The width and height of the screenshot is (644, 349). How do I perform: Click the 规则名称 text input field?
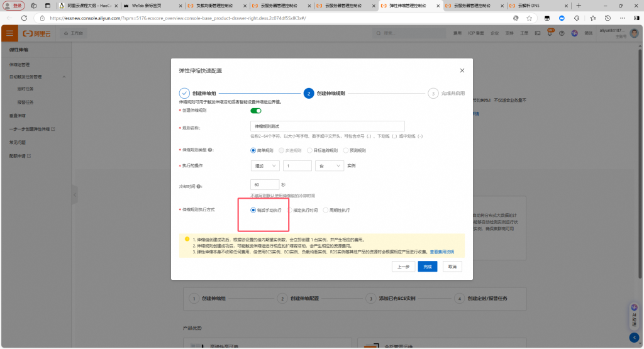327,126
